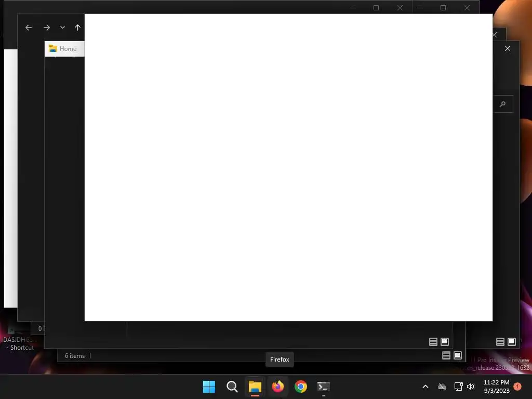Viewport: 532px width, 399px height.
Task: Maximize the right top background window
Action: coord(443,8)
